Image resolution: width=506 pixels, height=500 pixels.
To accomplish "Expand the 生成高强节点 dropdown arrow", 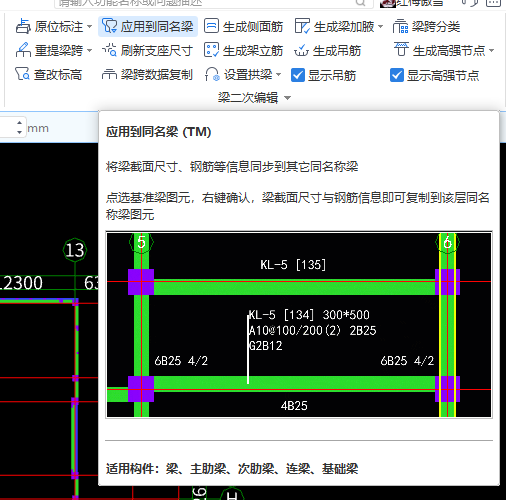I will (x=492, y=51).
